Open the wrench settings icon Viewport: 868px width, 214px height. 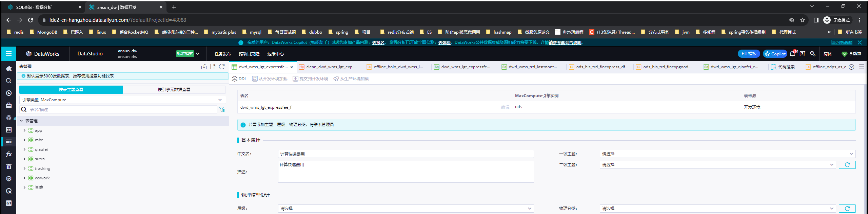[813, 54]
